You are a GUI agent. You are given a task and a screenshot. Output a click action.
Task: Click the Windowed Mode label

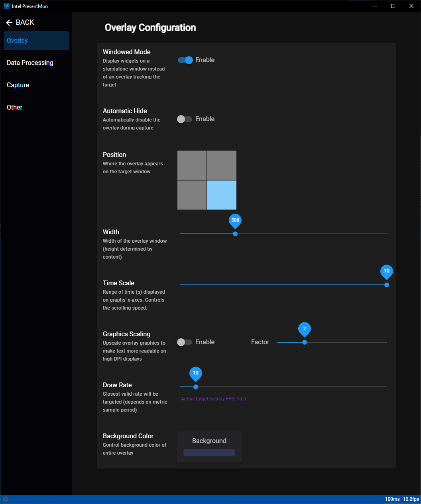[x=127, y=52]
